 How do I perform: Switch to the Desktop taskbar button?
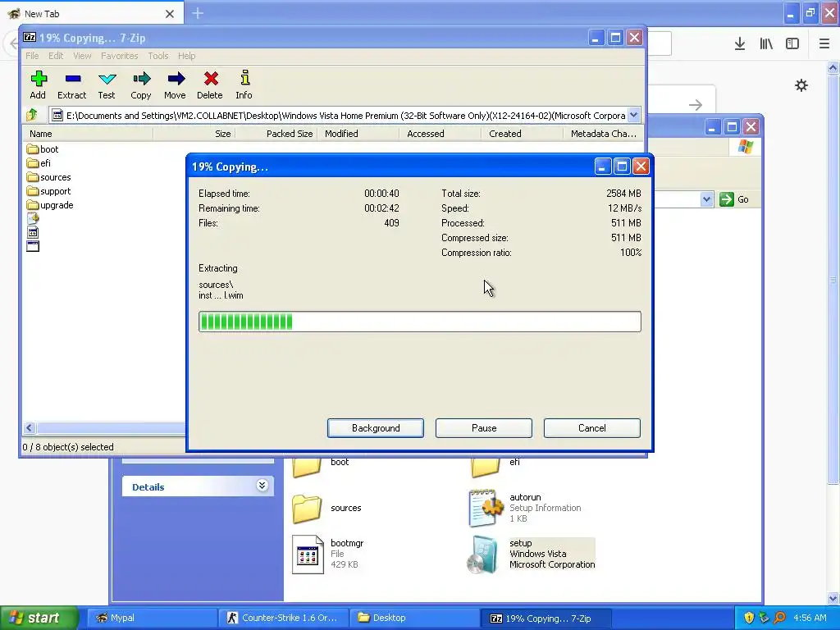coord(415,618)
